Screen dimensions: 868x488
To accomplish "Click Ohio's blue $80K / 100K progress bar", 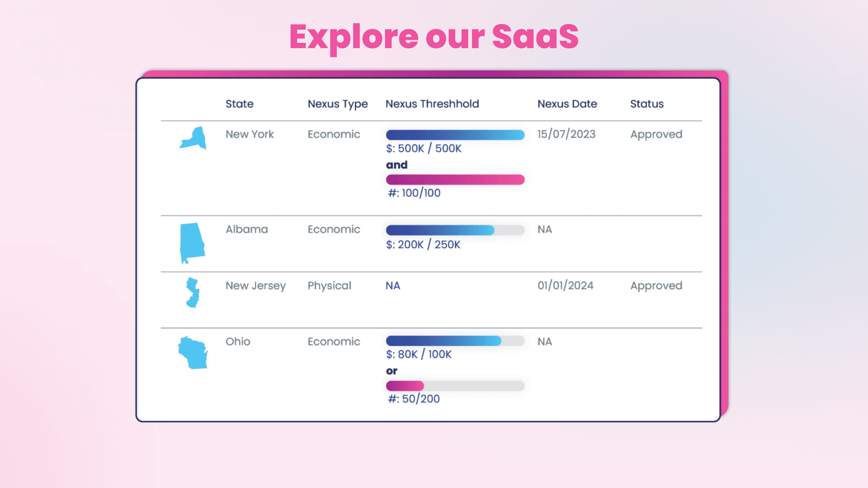I will pos(455,341).
